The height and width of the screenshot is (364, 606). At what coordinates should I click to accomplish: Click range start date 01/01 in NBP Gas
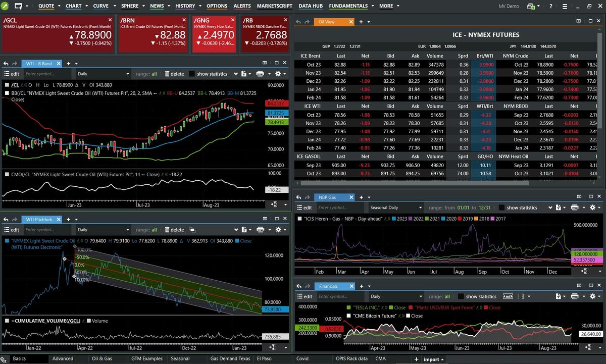point(463,207)
